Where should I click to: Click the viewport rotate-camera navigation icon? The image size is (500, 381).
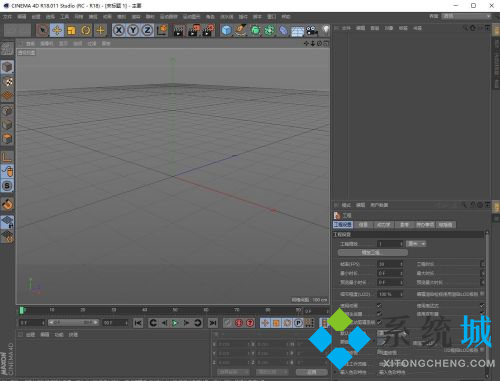click(x=319, y=43)
